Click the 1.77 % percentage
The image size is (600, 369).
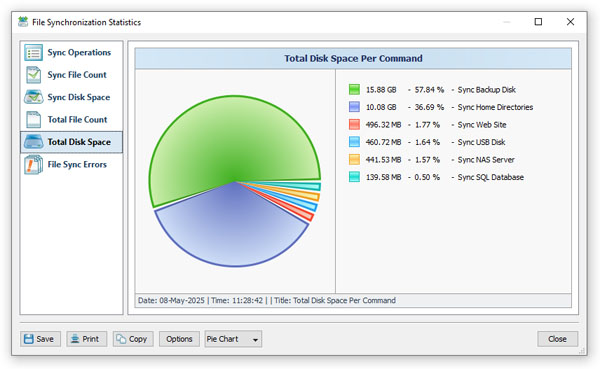pyautogui.click(x=427, y=124)
